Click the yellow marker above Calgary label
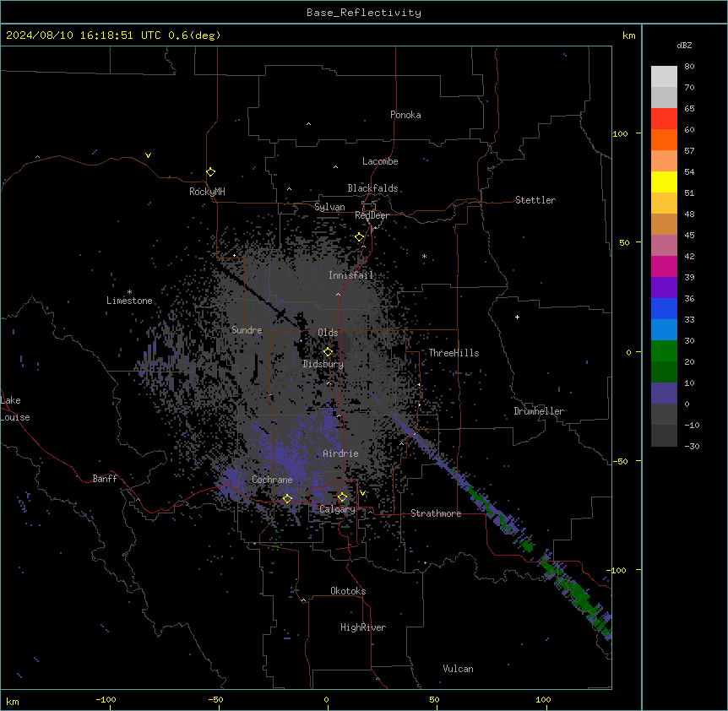Image resolution: width=728 pixels, height=711 pixels. 342,497
